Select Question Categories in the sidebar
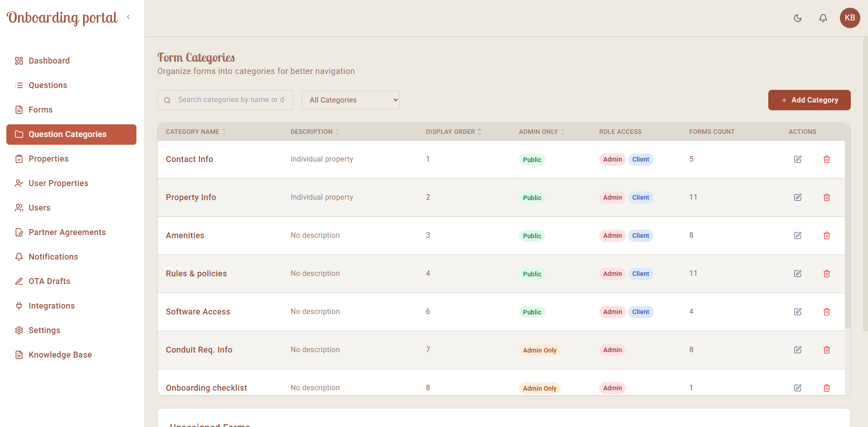868x427 pixels. (x=71, y=134)
